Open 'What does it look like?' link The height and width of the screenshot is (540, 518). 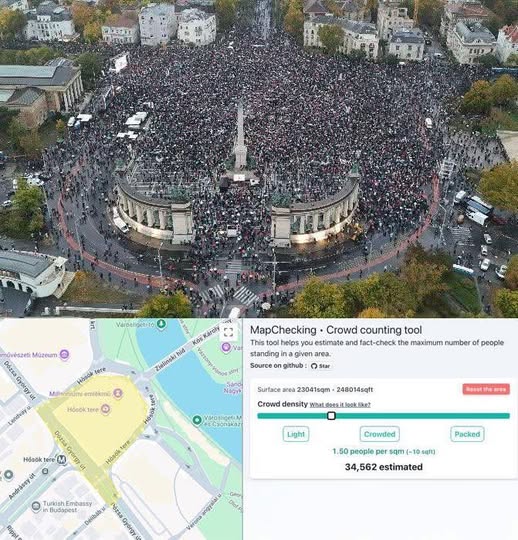tap(340, 405)
